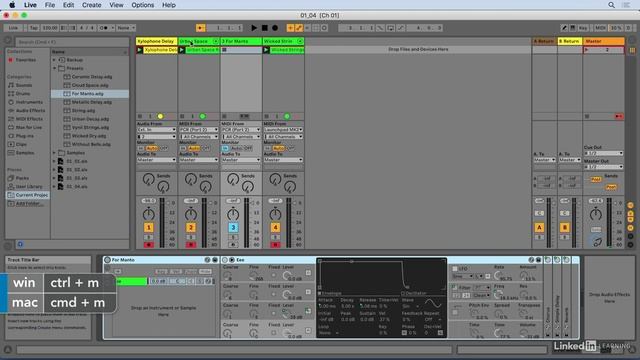Click clip stop button in For Manto slot
640x360 pixels.
pos(224,50)
